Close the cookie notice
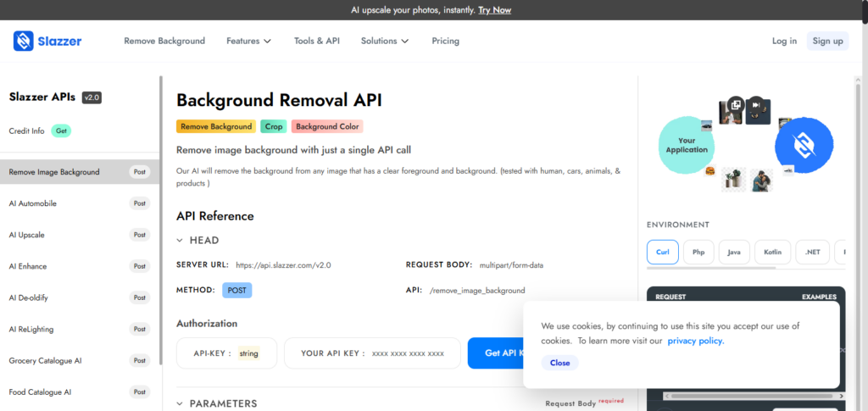The image size is (868, 411). (x=559, y=363)
